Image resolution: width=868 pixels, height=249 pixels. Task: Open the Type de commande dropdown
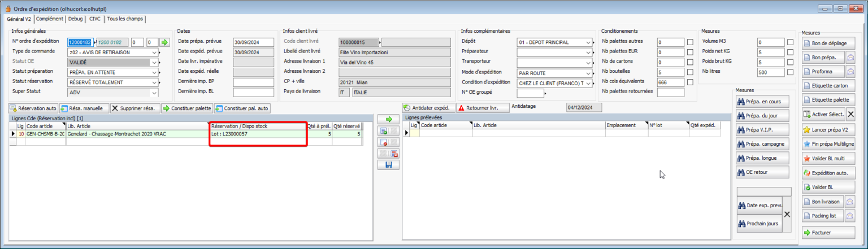pyautogui.click(x=155, y=53)
